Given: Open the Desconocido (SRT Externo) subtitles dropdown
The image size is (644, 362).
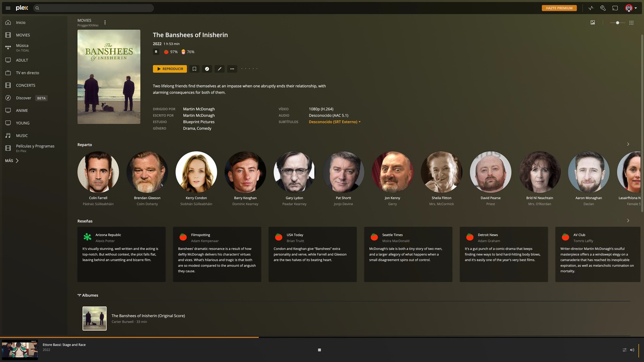Looking at the screenshot, I should [335, 122].
